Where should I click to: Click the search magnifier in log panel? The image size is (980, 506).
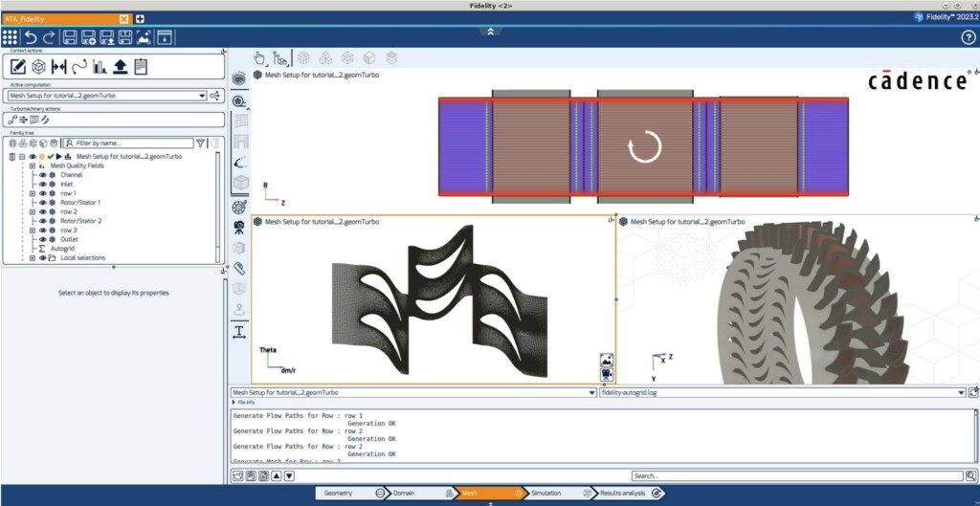(x=972, y=476)
